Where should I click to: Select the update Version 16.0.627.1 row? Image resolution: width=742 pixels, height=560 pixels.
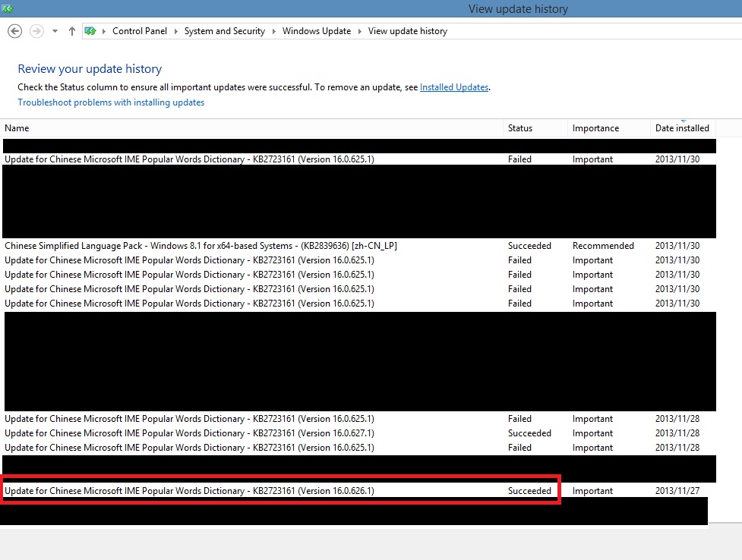coord(359,433)
